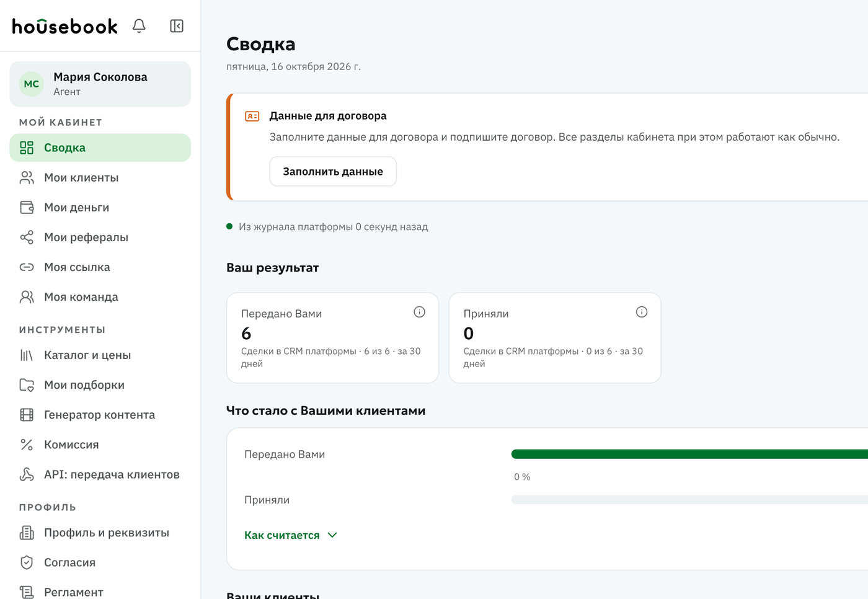The height and width of the screenshot is (599, 868).
Task: Click the Согласия shield icon
Action: [27, 562]
